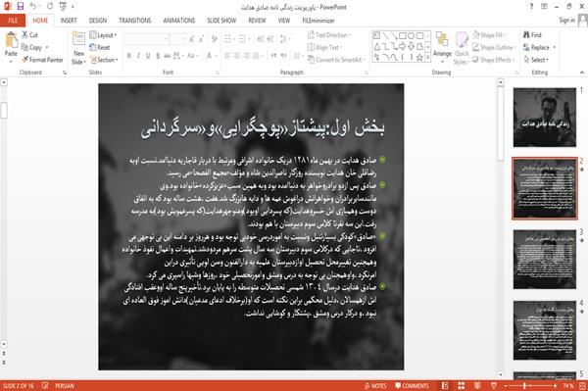The height and width of the screenshot is (391, 588).
Task: Add a New Slide
Action: click(x=78, y=49)
